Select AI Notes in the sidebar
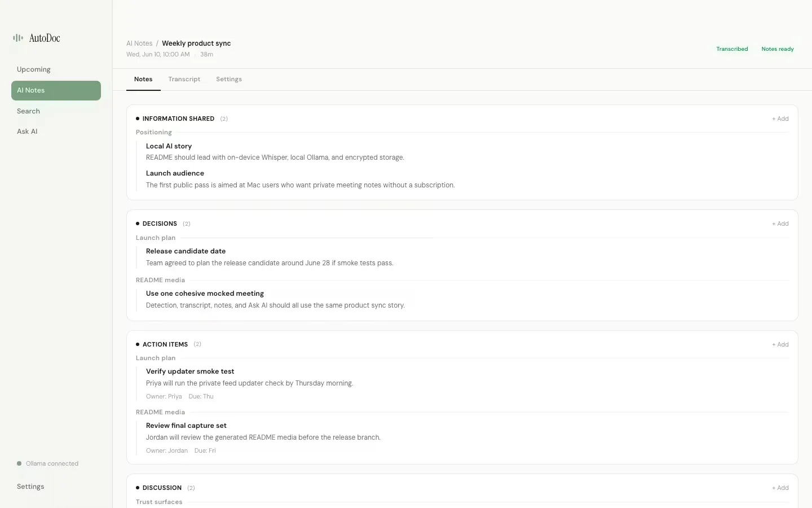 click(56, 90)
